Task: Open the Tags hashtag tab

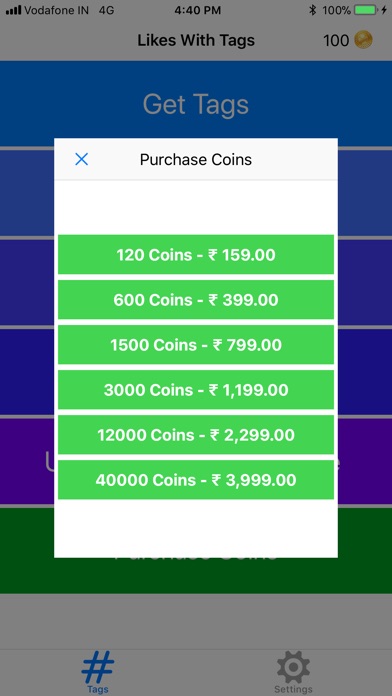Action: [98, 672]
